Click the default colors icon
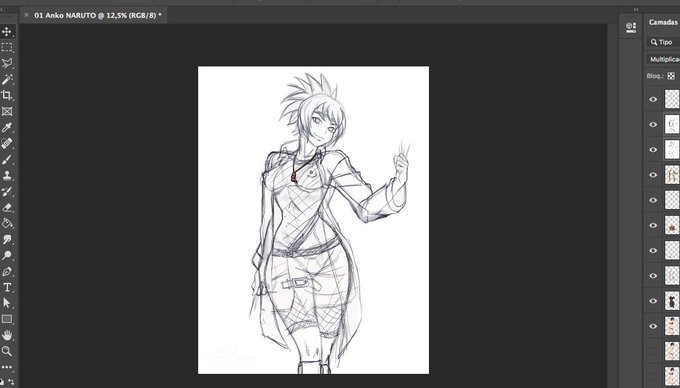This screenshot has height=388, width=680. 3,383
